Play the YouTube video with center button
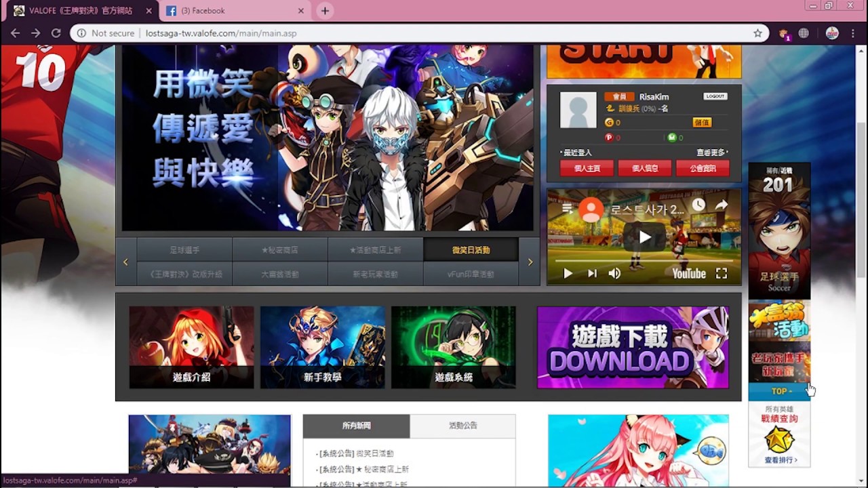Viewport: 868px width, 488px height. (x=644, y=237)
